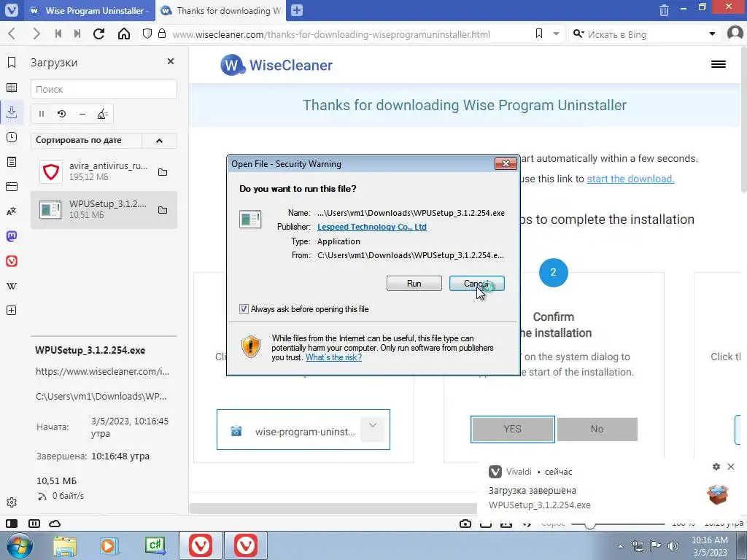Open the Vivaldi main menu icon

coord(11,10)
